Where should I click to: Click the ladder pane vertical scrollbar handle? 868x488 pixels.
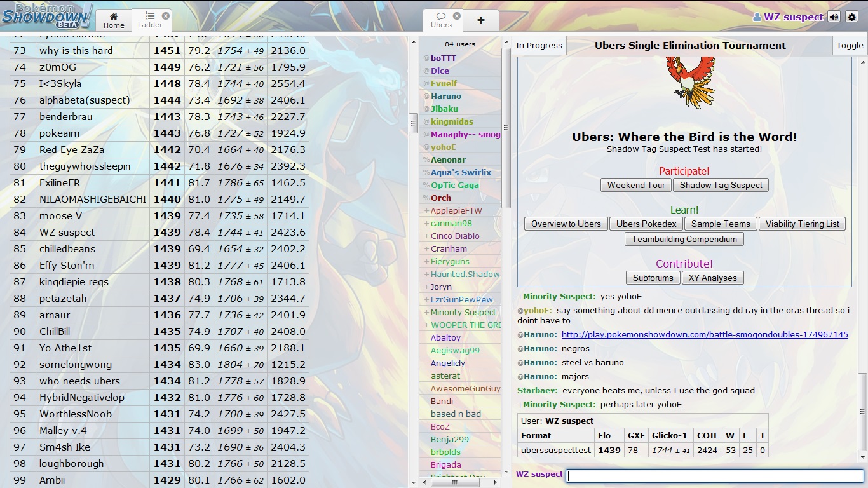click(412, 123)
